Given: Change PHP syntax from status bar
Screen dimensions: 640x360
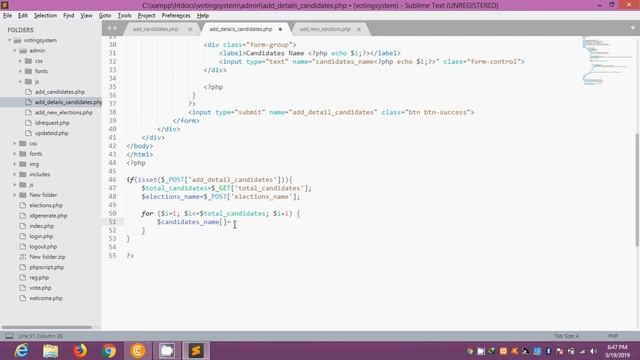Looking at the screenshot, I should [x=613, y=336].
